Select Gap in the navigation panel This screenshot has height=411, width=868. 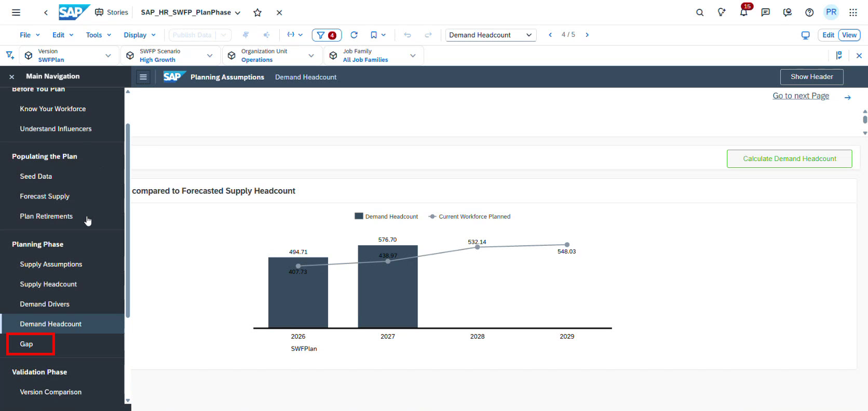[26, 344]
